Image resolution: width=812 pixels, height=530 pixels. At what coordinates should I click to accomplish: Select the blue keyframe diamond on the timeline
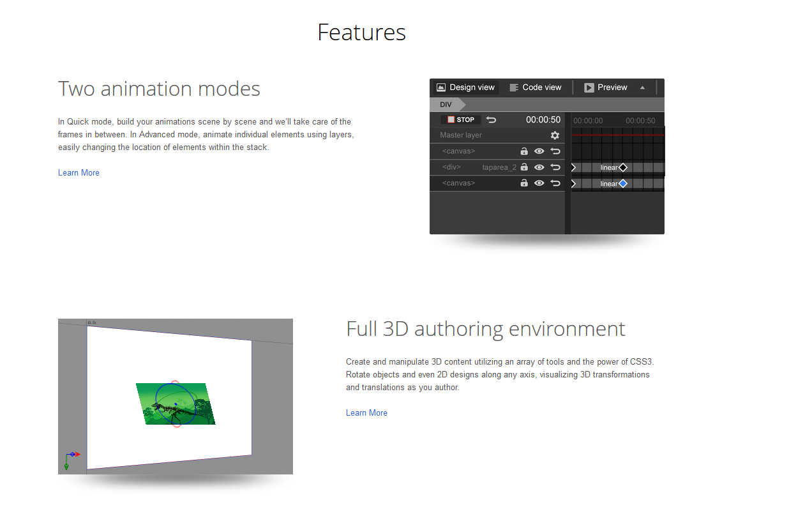pos(623,184)
